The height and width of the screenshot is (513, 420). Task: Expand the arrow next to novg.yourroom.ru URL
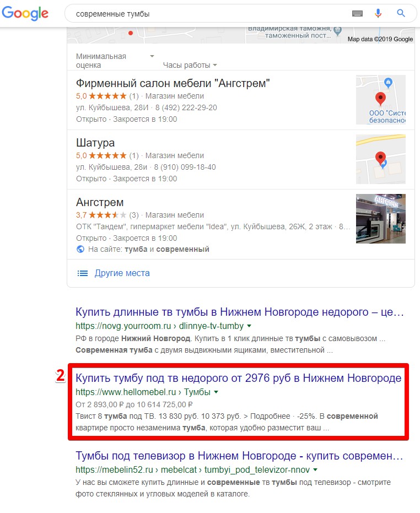(249, 326)
